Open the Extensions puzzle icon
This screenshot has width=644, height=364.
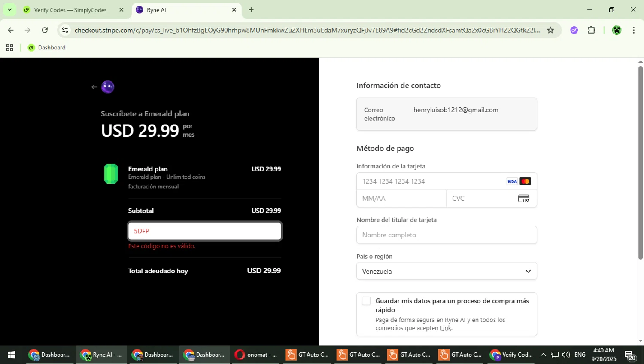[x=592, y=30]
